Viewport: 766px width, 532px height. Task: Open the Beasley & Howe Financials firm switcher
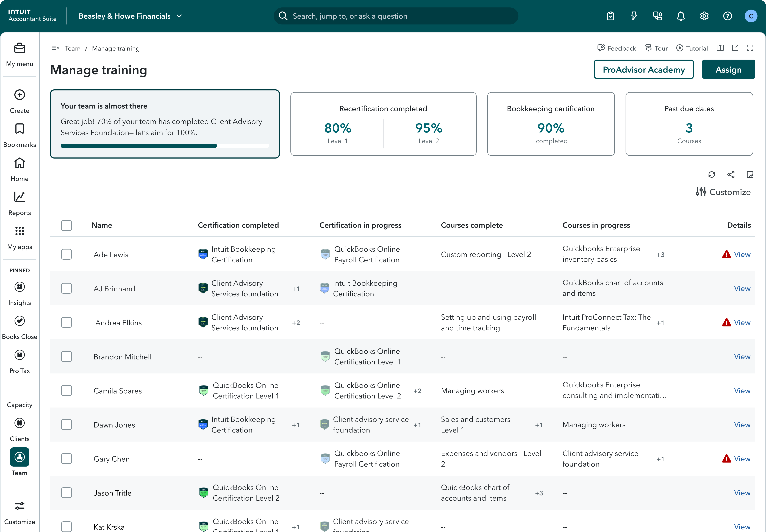coord(130,16)
